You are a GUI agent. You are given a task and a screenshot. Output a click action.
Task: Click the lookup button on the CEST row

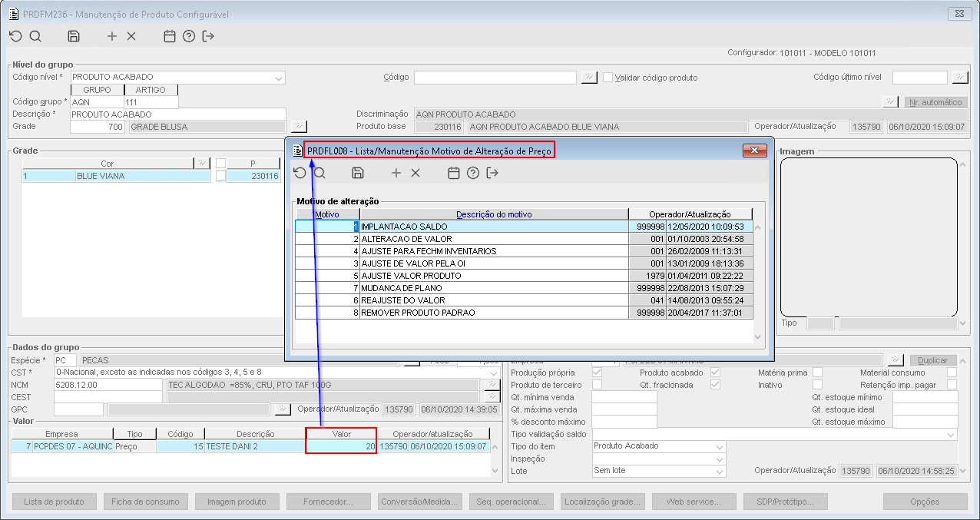click(x=492, y=397)
